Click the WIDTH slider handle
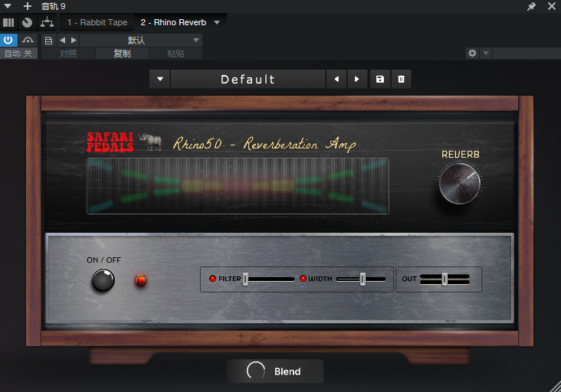The image size is (561, 392). click(x=363, y=279)
